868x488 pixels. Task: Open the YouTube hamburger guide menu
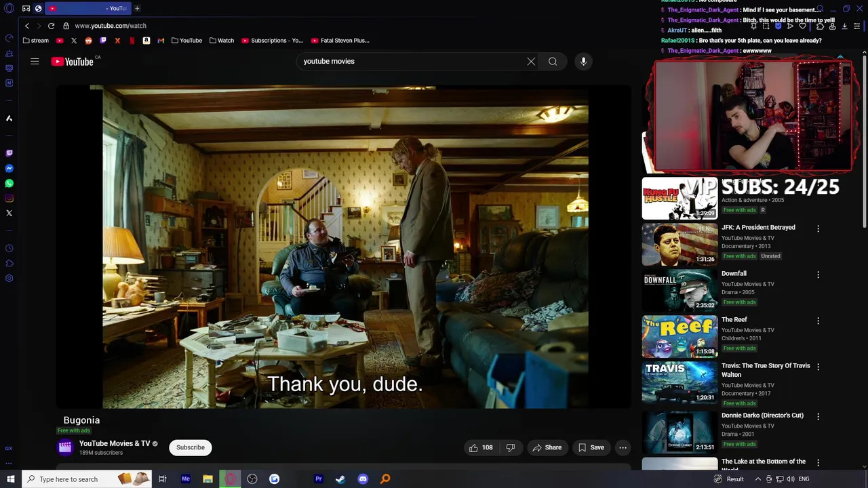pyautogui.click(x=35, y=62)
